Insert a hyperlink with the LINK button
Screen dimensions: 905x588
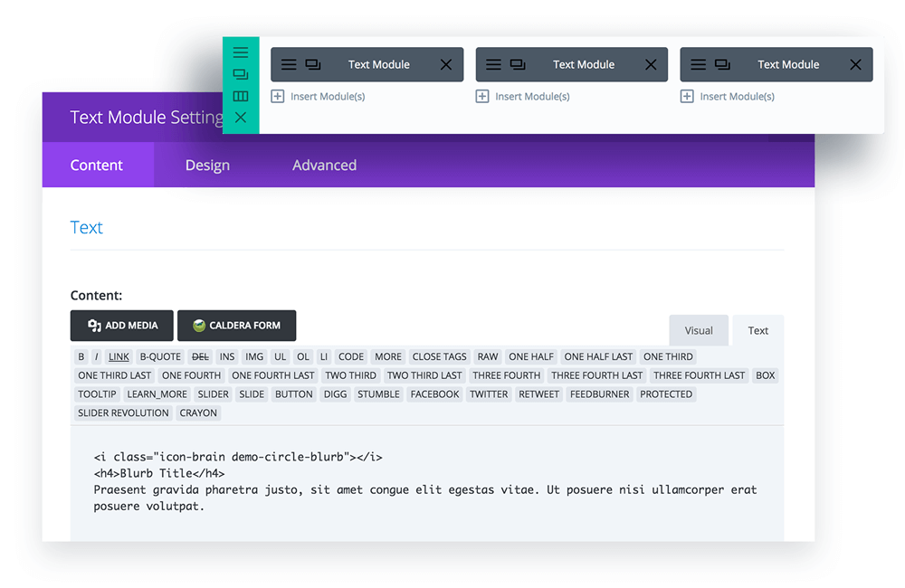pos(119,356)
